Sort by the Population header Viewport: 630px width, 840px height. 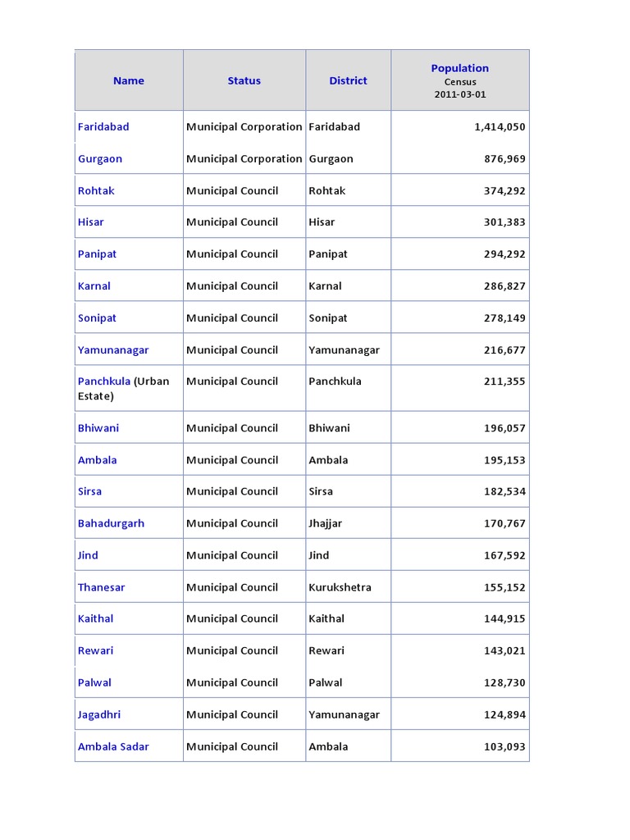click(x=460, y=68)
